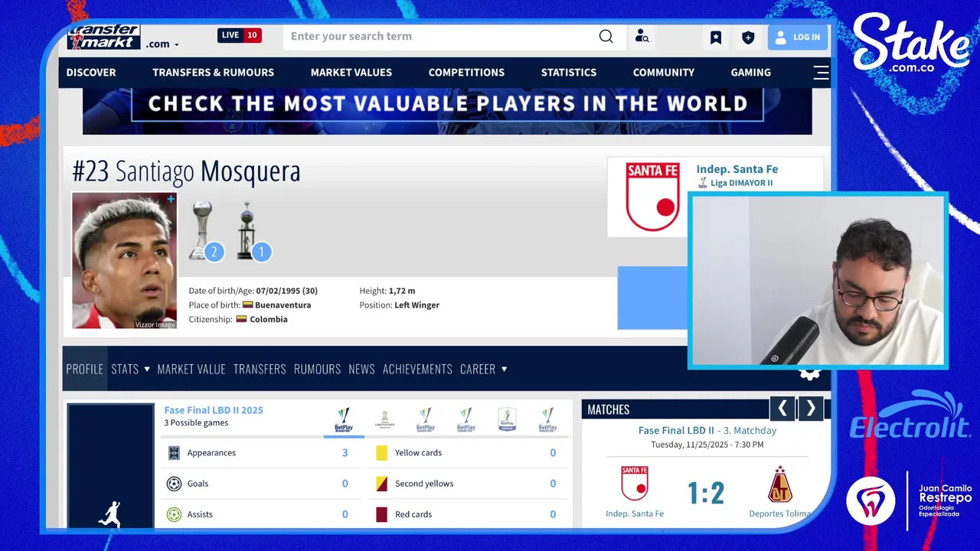Open the Transfermarkt home logo
Image resolution: width=980 pixels, height=551 pixels.
coord(103,37)
